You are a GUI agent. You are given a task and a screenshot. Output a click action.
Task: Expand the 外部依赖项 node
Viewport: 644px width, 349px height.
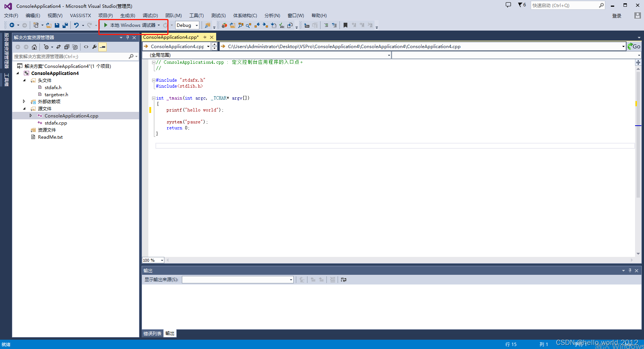[x=24, y=102]
